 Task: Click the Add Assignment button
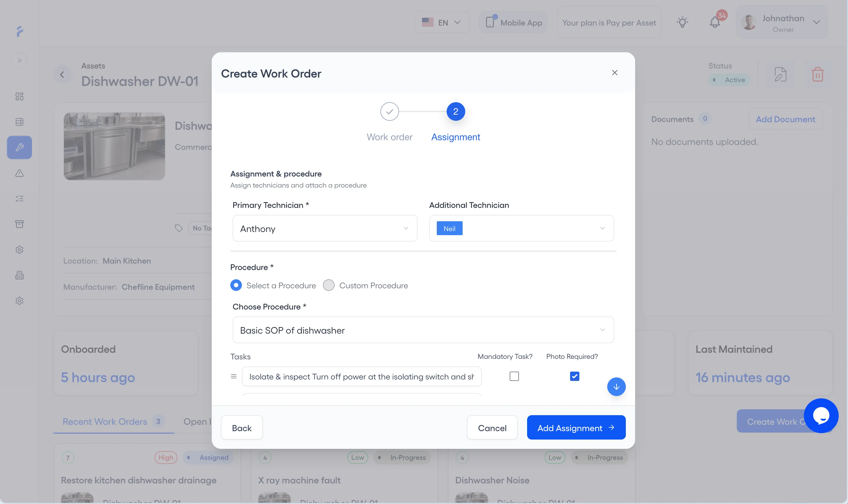[x=576, y=428]
